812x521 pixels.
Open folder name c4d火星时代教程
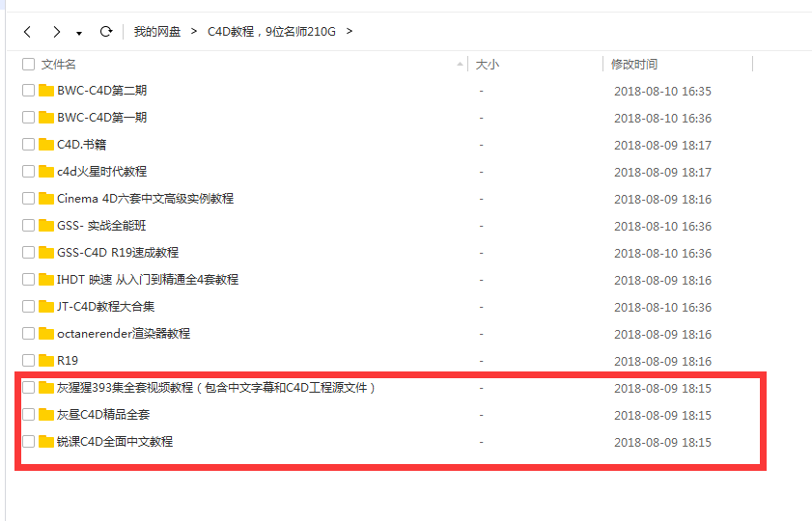(102, 171)
